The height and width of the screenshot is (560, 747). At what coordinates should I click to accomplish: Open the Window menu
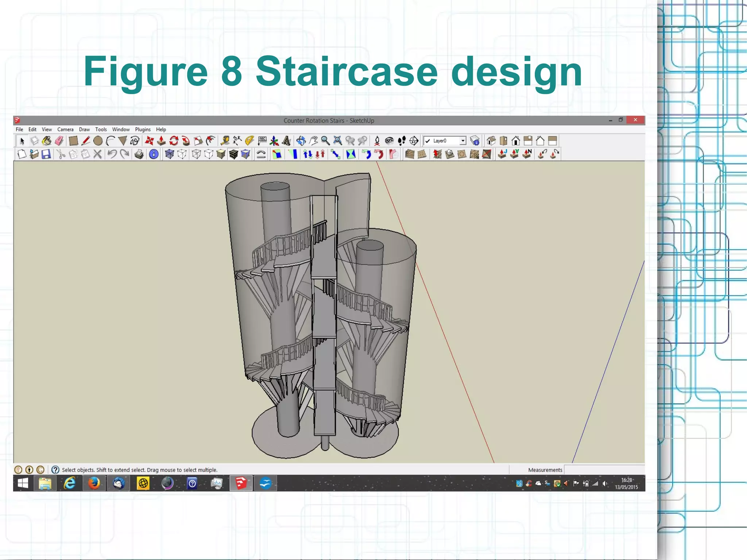pyautogui.click(x=121, y=130)
